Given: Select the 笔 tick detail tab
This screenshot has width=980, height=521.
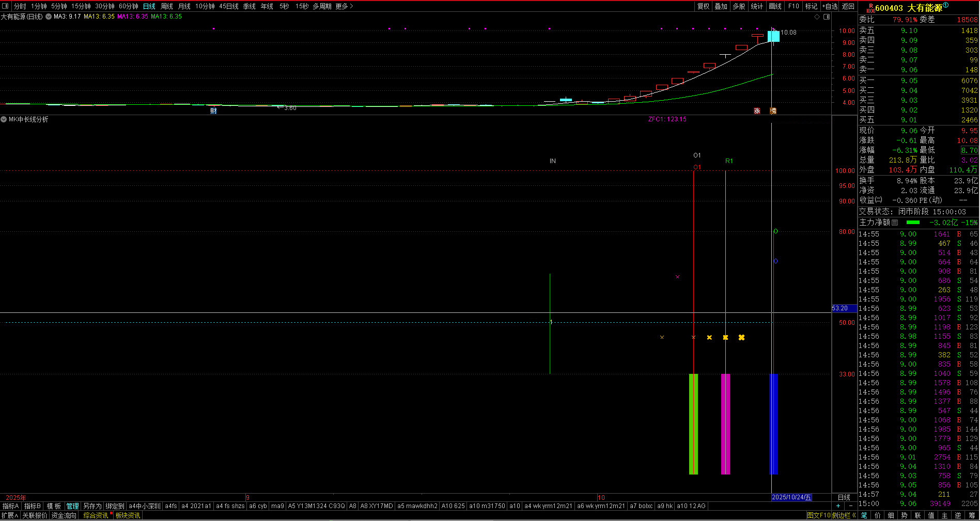Looking at the screenshot, I should click(864, 515).
